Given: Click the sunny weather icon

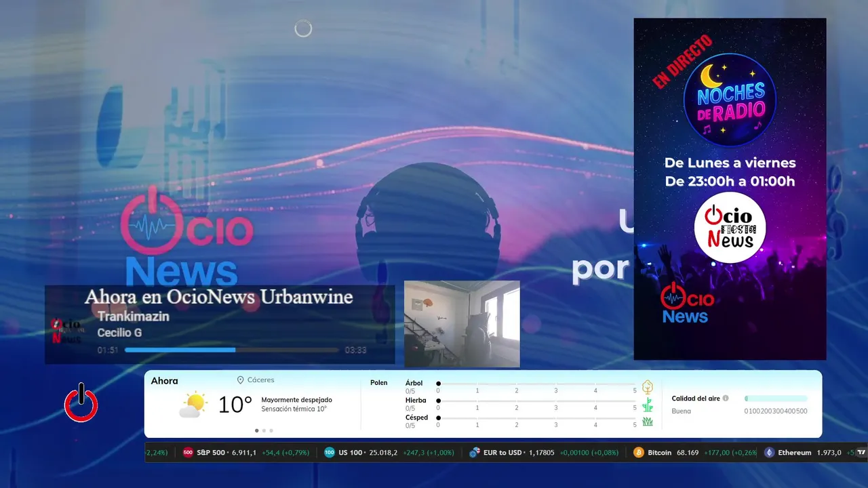Looking at the screenshot, I should (x=193, y=405).
